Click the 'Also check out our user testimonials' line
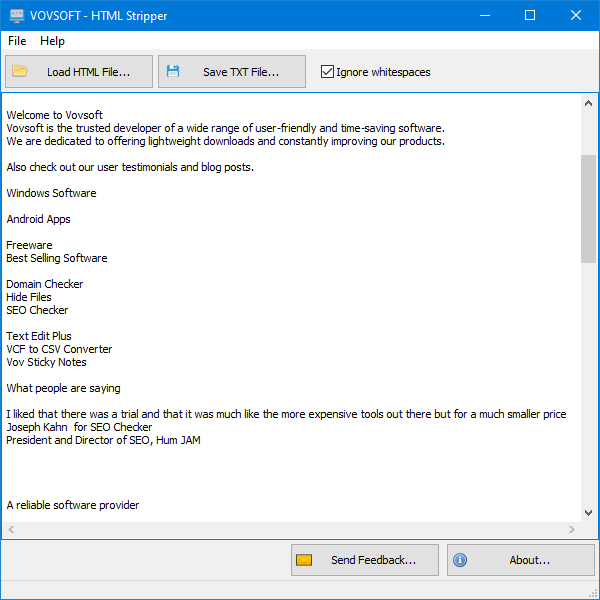Viewport: 600px width, 600px height. pyautogui.click(x=130, y=167)
